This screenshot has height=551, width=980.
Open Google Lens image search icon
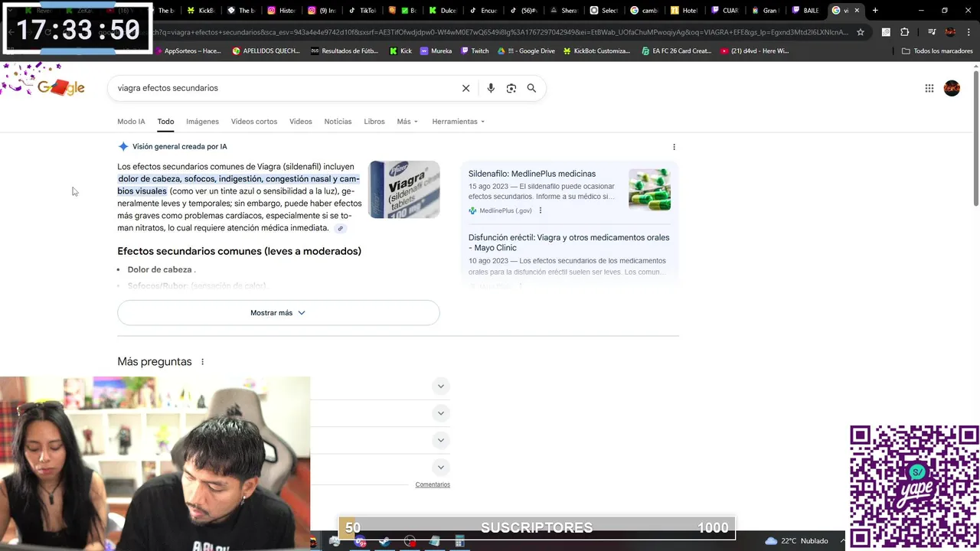coord(511,88)
